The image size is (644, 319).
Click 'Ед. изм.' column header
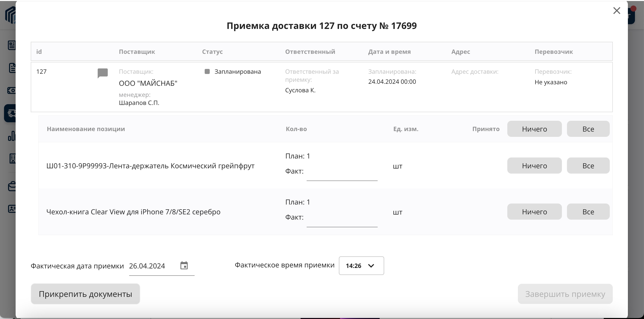(x=406, y=129)
